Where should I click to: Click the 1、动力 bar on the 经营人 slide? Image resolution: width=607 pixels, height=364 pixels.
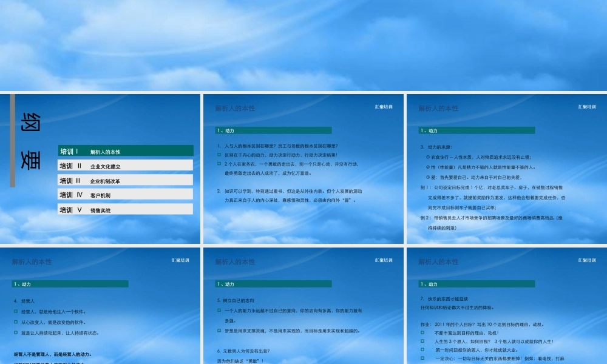pos(70,284)
